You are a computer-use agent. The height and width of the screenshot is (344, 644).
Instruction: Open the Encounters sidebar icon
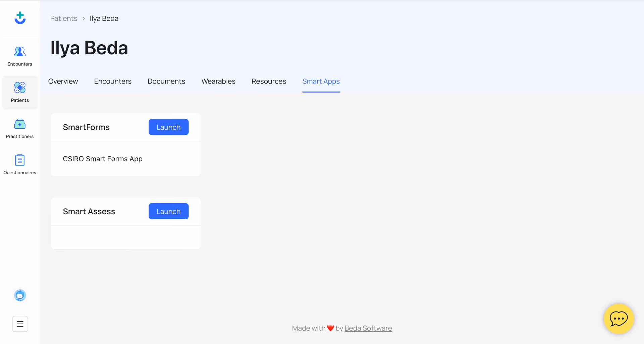[x=20, y=55]
